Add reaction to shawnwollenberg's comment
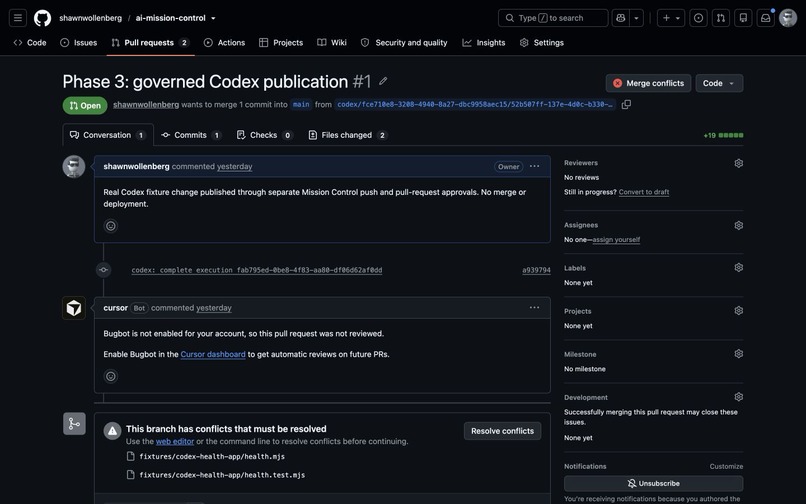 pyautogui.click(x=111, y=226)
